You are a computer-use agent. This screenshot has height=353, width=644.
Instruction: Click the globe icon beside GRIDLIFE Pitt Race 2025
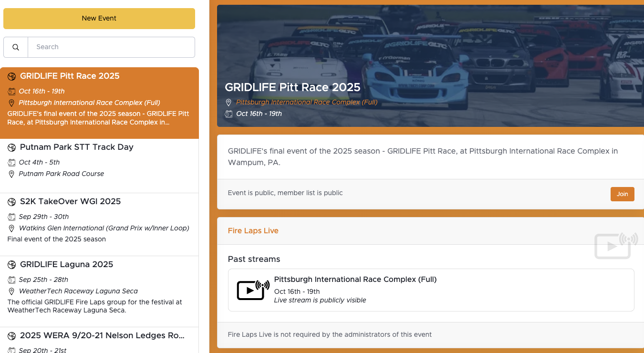[11, 76]
